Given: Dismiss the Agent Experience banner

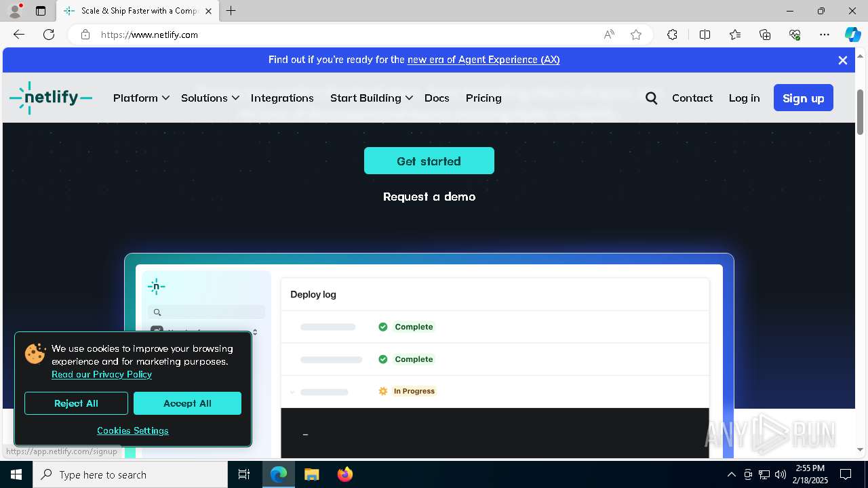Looking at the screenshot, I should click(x=843, y=60).
